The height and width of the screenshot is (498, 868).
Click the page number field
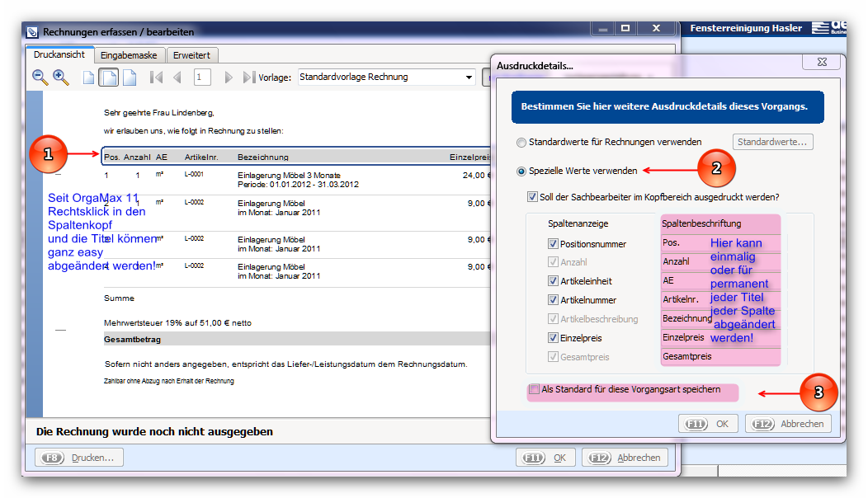[x=202, y=78]
